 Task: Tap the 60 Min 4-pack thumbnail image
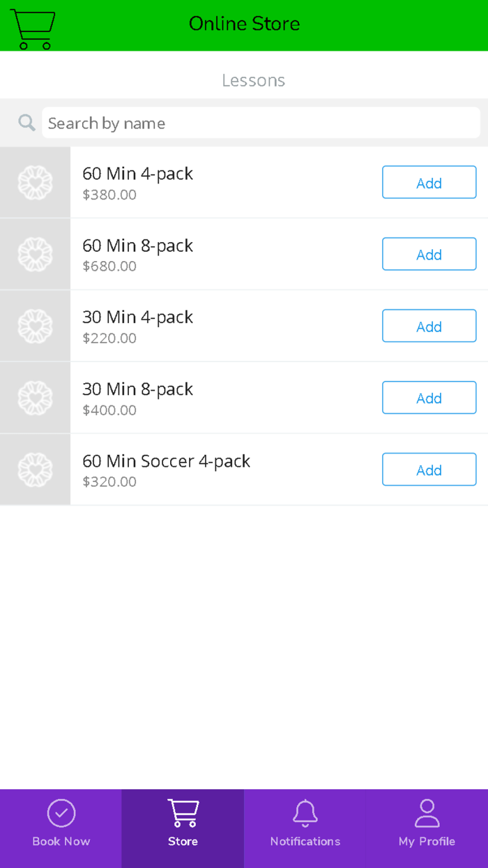pyautogui.click(x=35, y=183)
